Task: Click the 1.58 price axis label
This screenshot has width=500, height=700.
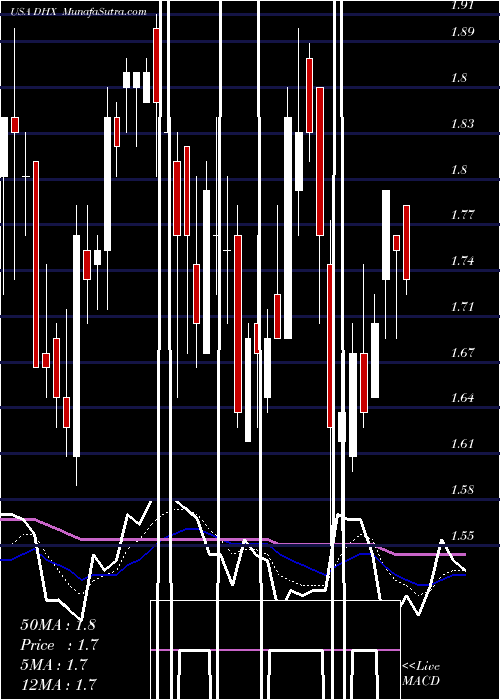Action: coord(462,490)
